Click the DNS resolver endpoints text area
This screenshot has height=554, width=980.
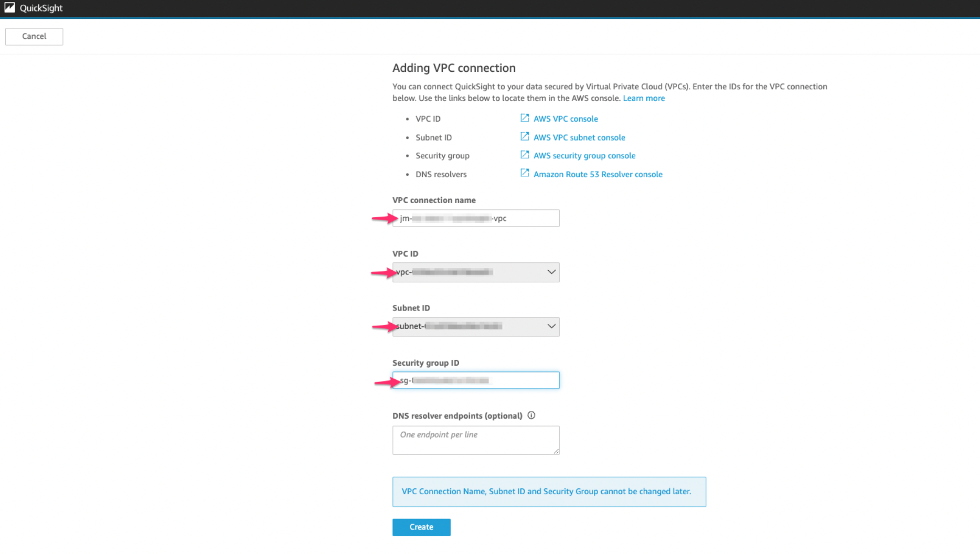coord(475,440)
